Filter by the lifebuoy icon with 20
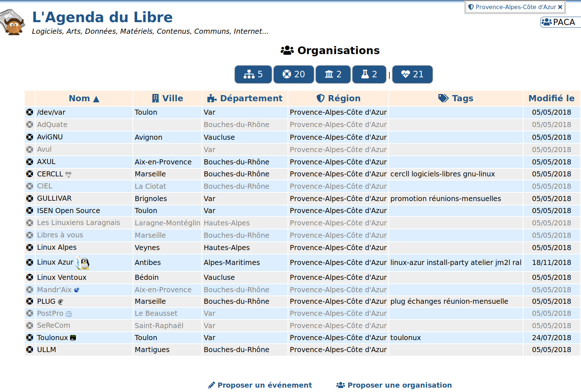581x392 pixels. click(293, 74)
